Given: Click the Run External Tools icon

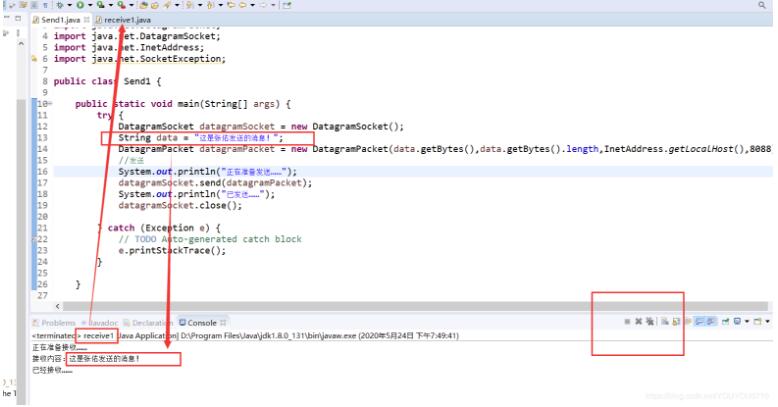Looking at the screenshot, I should [122, 5].
